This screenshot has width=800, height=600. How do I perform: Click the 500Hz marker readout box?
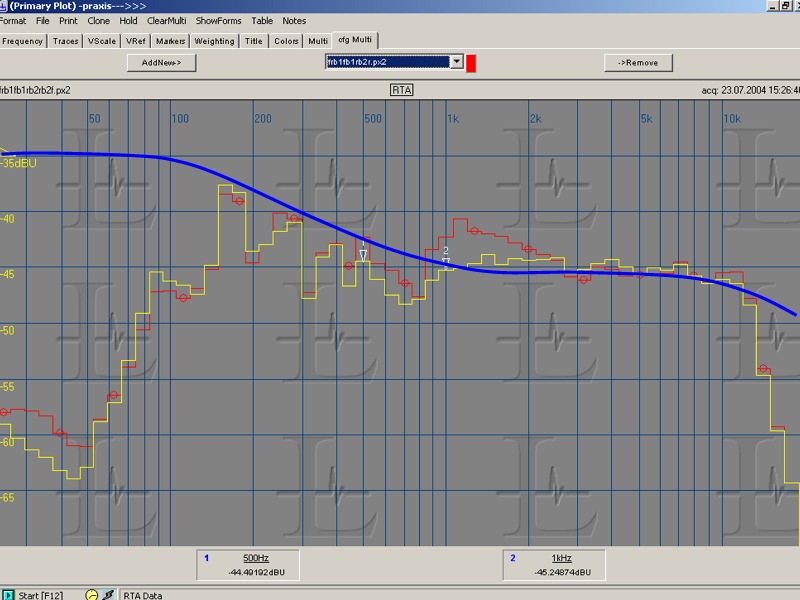click(254, 565)
